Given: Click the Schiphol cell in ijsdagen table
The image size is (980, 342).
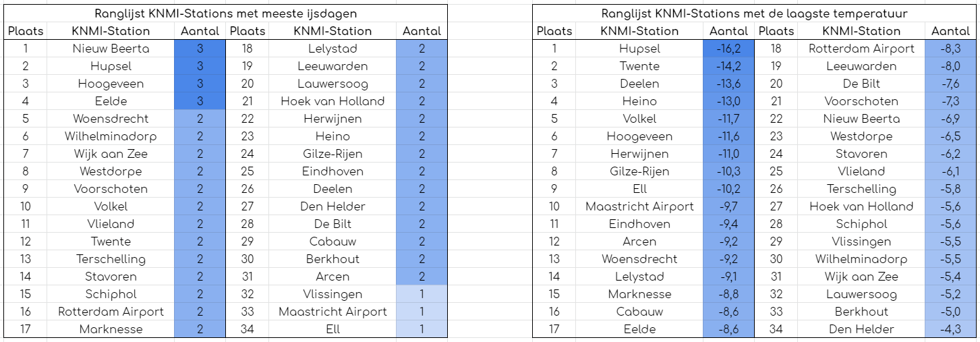Looking at the screenshot, I should (x=111, y=294).
